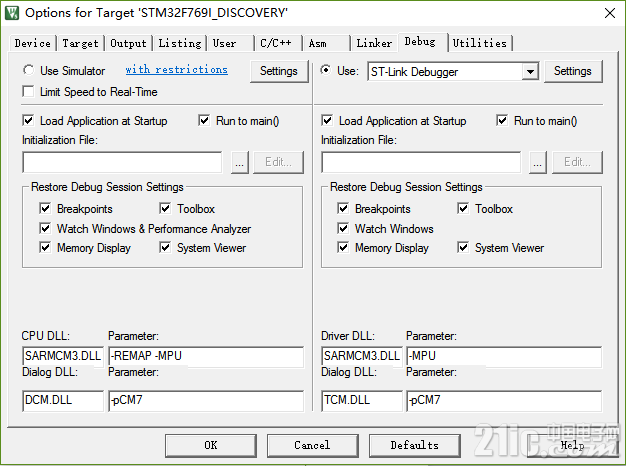Toggle simulator Memory Display checkbox
The height and width of the screenshot is (466, 628).
(45, 247)
